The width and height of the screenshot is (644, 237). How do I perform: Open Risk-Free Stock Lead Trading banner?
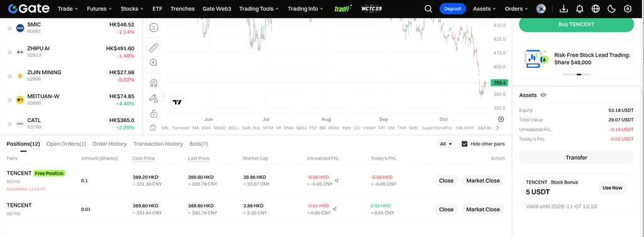coord(576,60)
